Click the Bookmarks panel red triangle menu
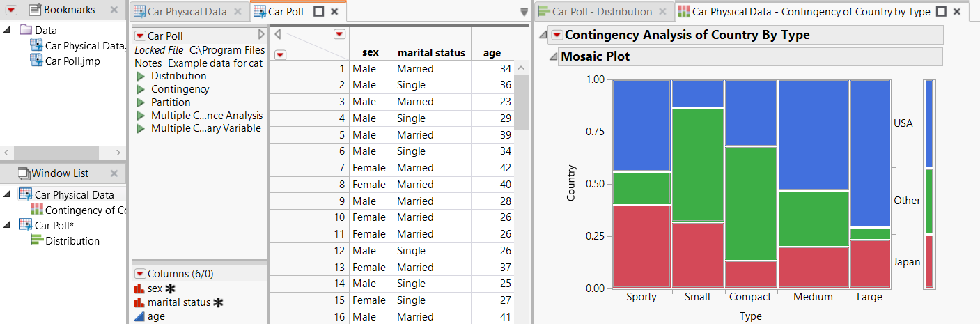980x324 pixels. (10, 10)
